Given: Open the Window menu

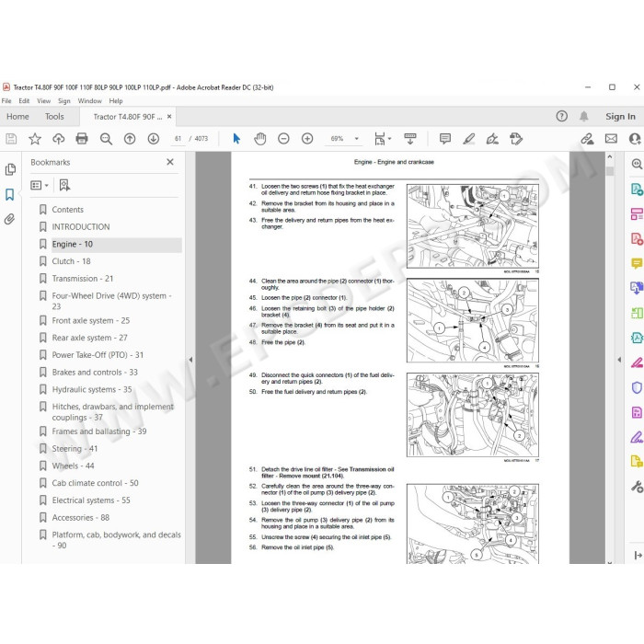Looking at the screenshot, I should tap(89, 101).
